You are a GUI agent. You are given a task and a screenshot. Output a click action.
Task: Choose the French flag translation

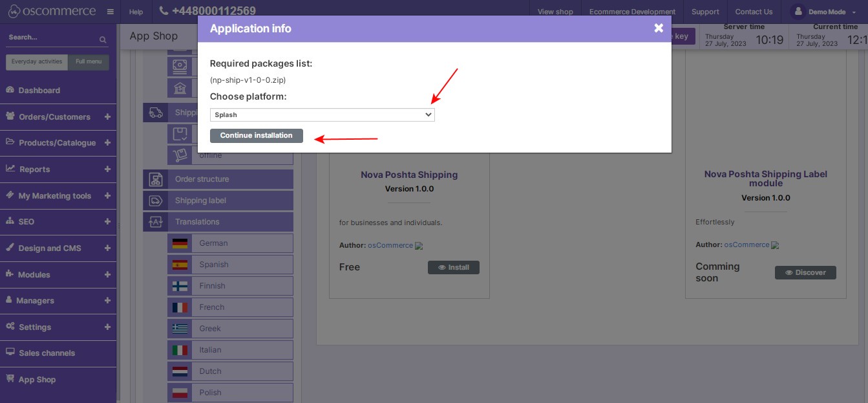[x=230, y=307]
